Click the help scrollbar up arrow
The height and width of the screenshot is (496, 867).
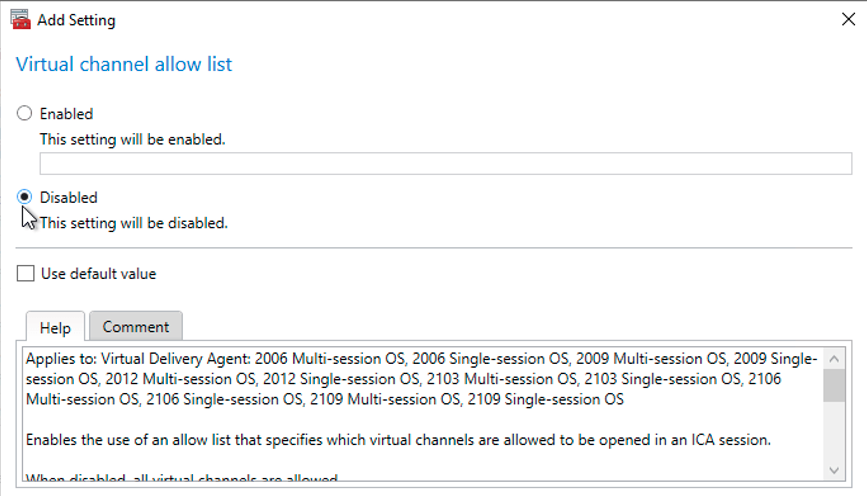tap(834, 357)
